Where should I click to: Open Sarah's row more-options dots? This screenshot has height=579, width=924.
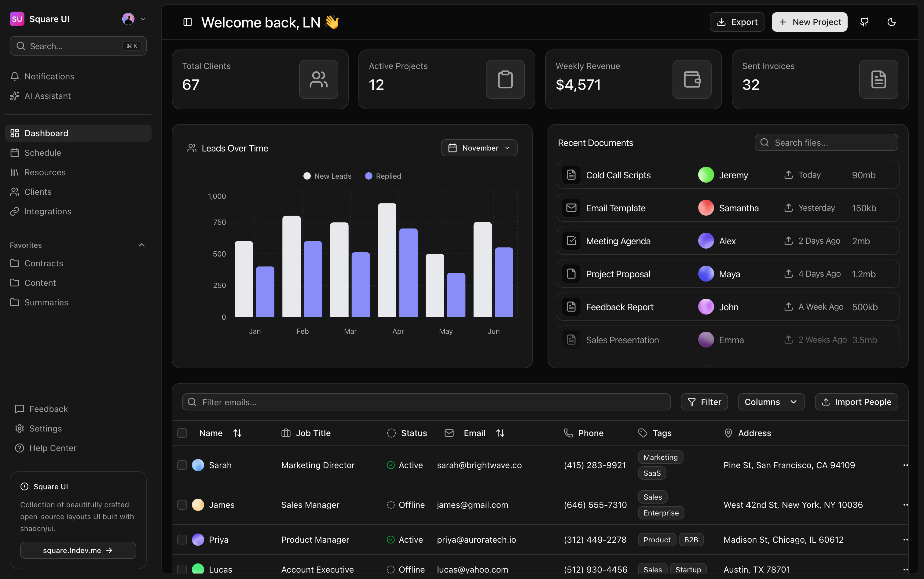[905, 465]
